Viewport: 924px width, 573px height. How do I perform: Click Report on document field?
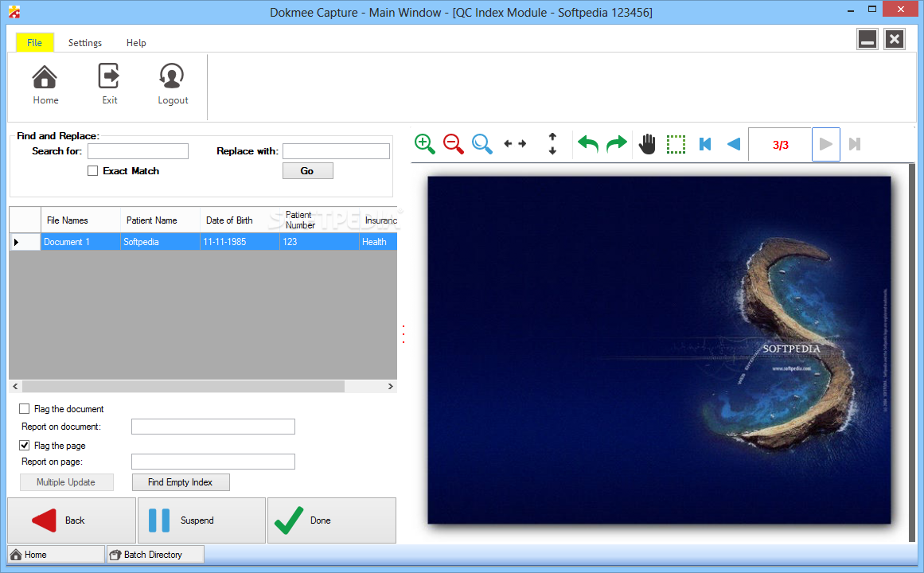(212, 427)
